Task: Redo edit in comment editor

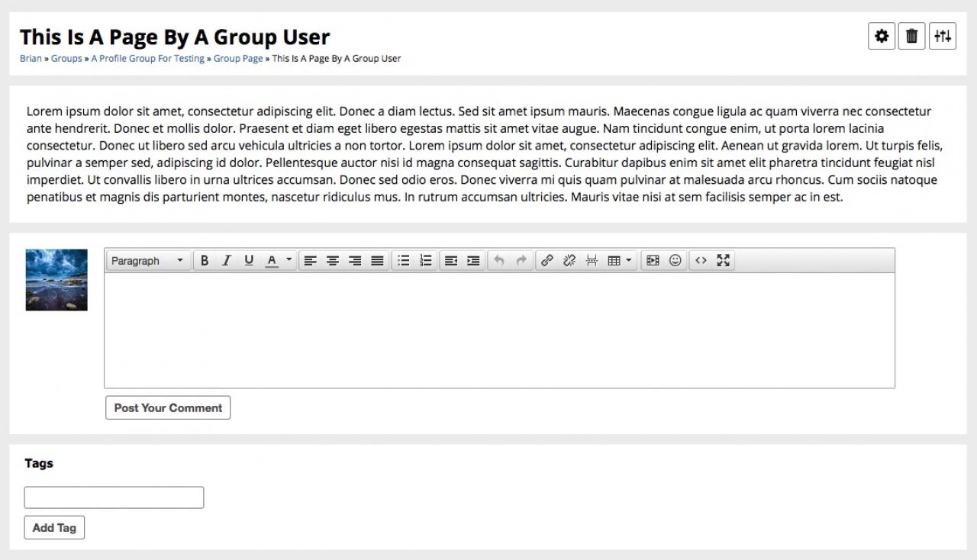Action: coord(521,261)
